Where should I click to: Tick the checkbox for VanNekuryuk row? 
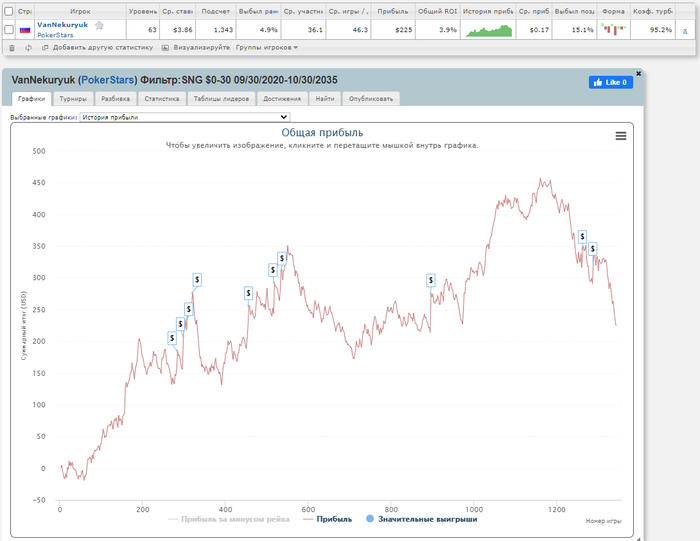click(8, 29)
